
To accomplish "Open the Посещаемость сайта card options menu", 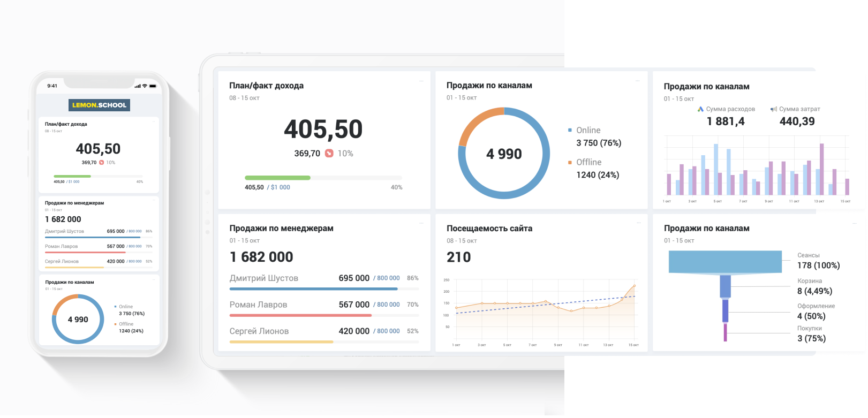I will (638, 224).
